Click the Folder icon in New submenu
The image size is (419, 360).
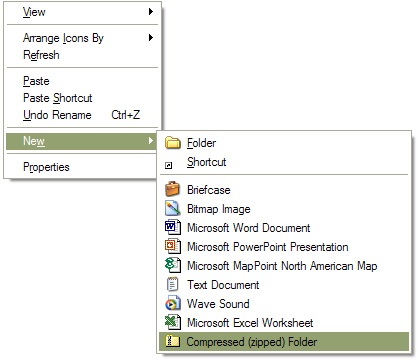pos(173,143)
